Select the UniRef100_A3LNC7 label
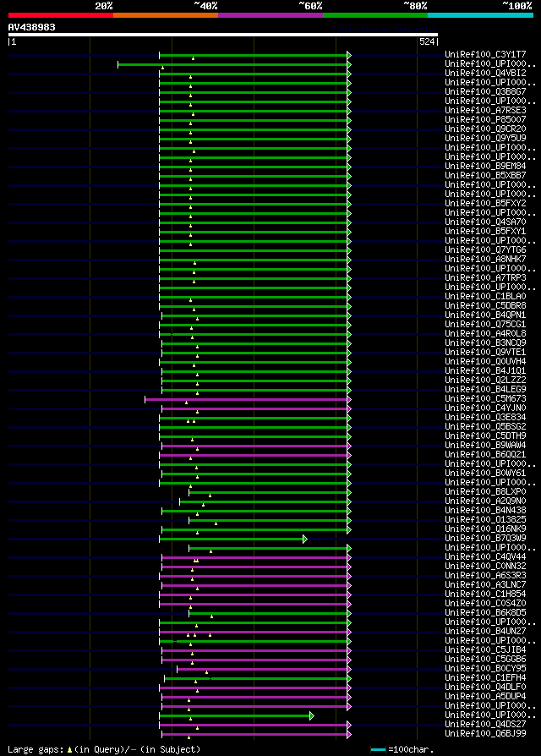The image size is (541, 756). (485, 585)
